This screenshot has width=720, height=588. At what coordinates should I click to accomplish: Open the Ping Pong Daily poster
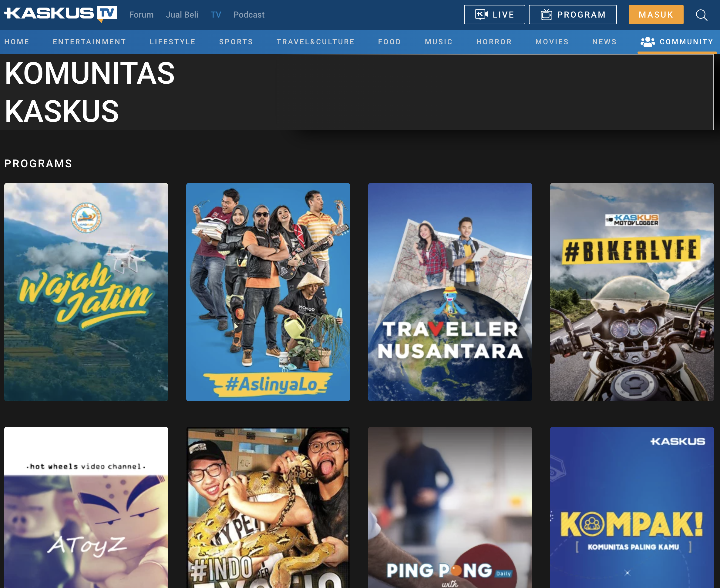[450, 507]
